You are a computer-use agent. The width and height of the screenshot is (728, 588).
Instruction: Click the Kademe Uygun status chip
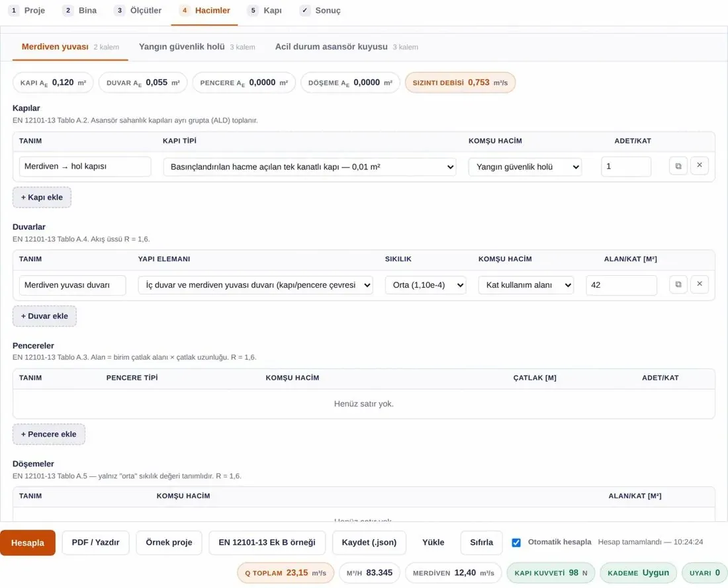pos(639,573)
